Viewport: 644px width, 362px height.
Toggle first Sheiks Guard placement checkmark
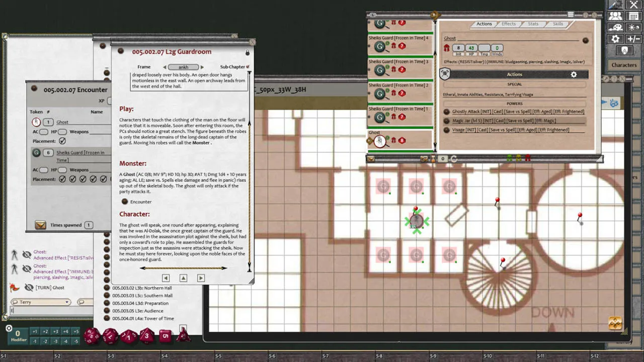(62, 179)
